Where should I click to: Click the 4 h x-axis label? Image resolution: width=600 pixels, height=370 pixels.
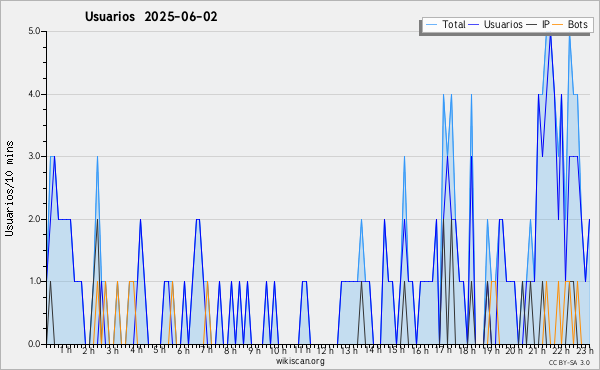[x=136, y=350]
